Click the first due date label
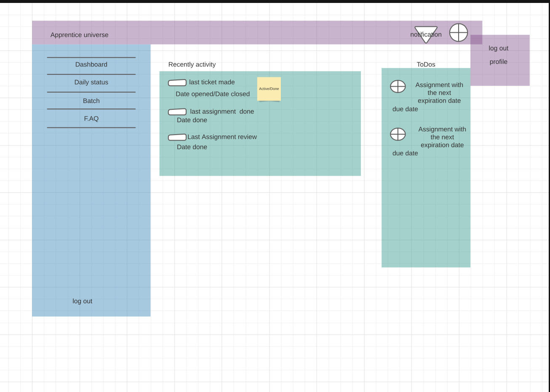This screenshot has width=550, height=392. point(405,109)
